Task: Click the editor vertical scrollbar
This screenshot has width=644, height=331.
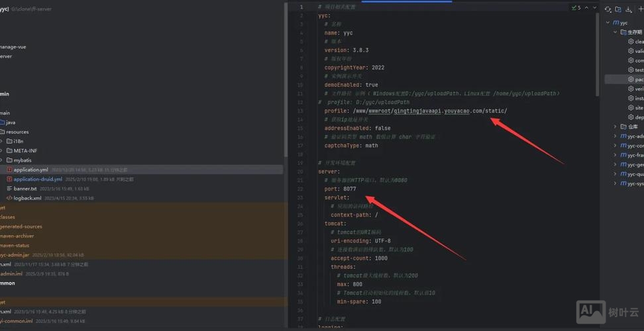Action: pyautogui.click(x=598, y=53)
